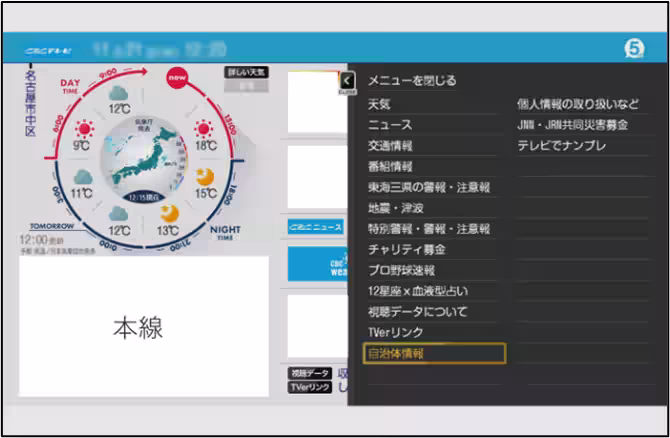Click the 9℃ sunny forecast icon
The image size is (670, 438).
click(x=85, y=129)
